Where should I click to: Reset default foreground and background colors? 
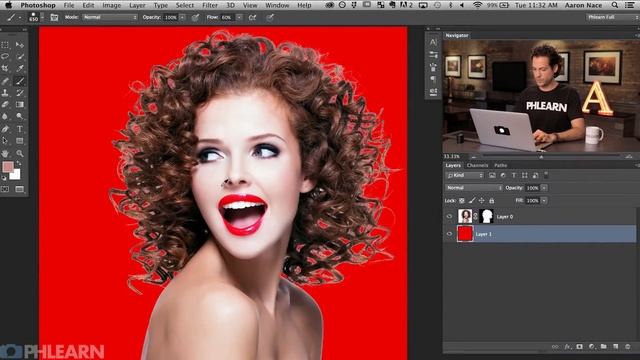click(4, 178)
